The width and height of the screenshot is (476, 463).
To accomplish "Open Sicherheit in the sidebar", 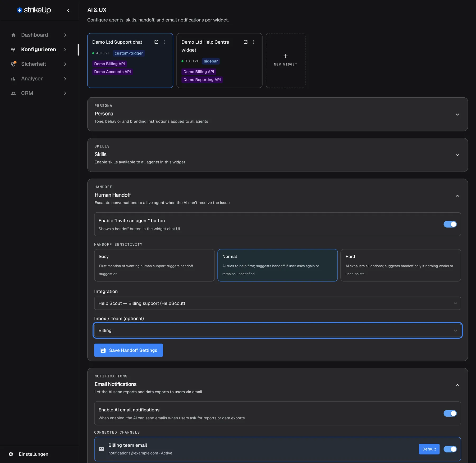I will [x=34, y=64].
